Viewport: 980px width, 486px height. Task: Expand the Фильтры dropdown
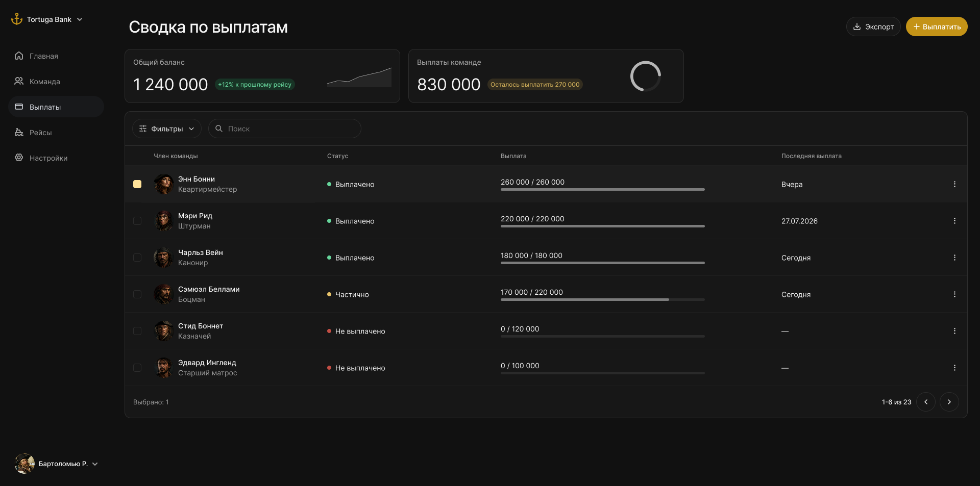tap(167, 129)
